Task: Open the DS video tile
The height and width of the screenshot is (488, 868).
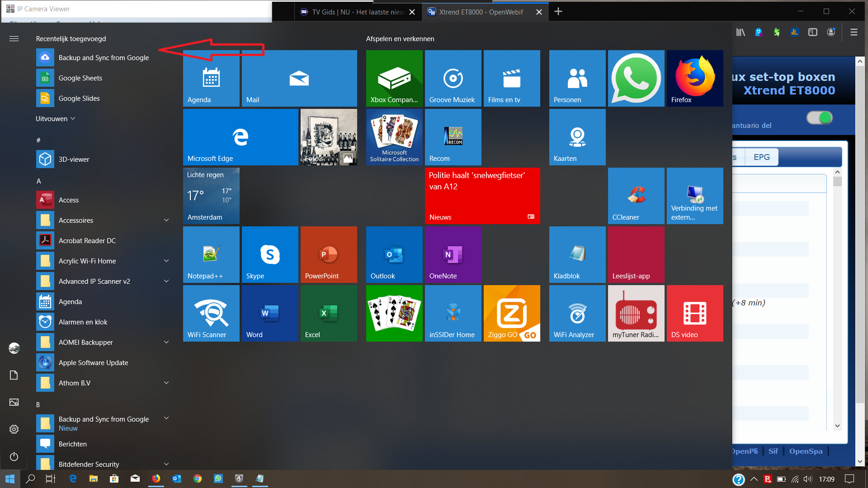Action: coord(695,313)
